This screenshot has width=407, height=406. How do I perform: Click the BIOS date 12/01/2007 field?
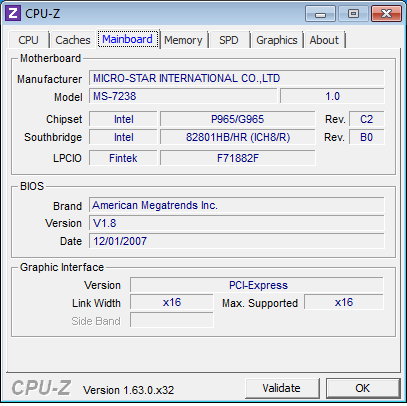pos(237,241)
